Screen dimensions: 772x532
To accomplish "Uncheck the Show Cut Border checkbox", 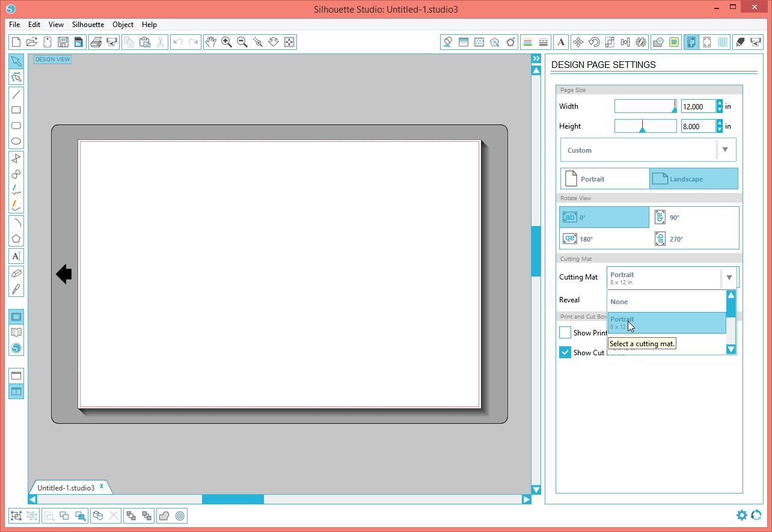I will (x=565, y=353).
